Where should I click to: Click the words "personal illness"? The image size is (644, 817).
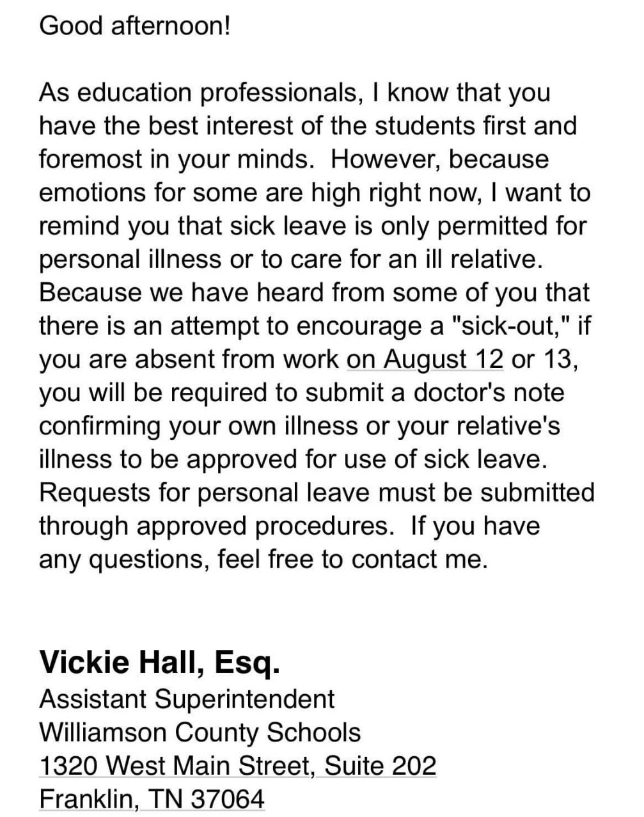tap(134, 260)
